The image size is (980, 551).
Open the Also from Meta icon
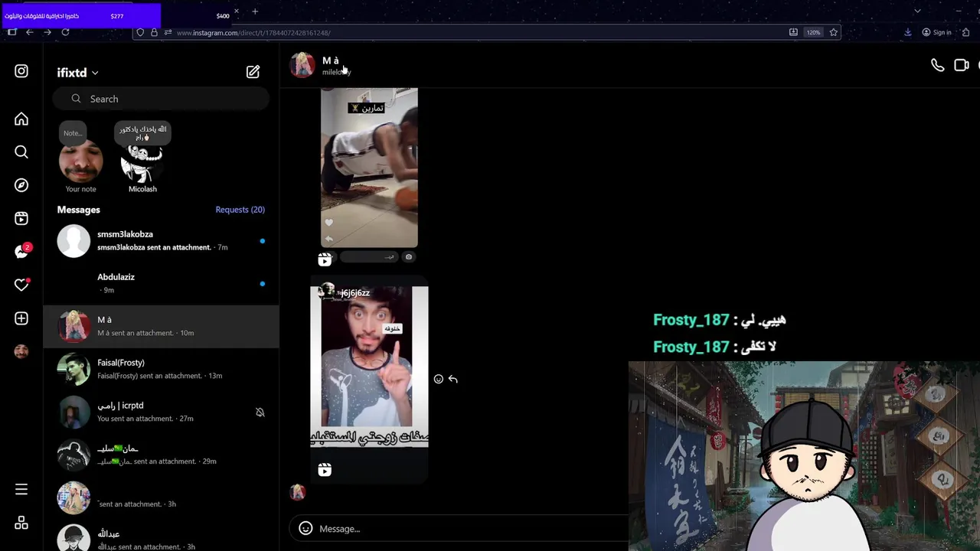(x=21, y=523)
